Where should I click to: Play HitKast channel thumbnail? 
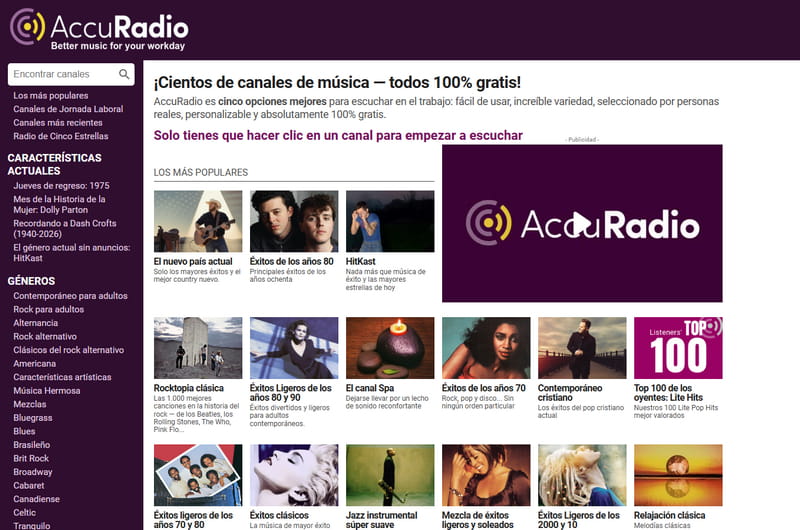390,221
